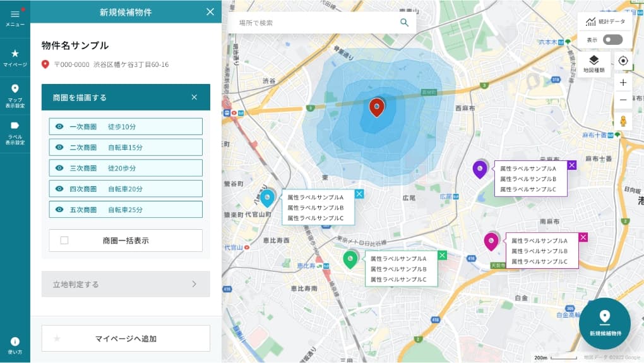Click the red property pin on map
The image size is (644, 363).
tap(377, 107)
